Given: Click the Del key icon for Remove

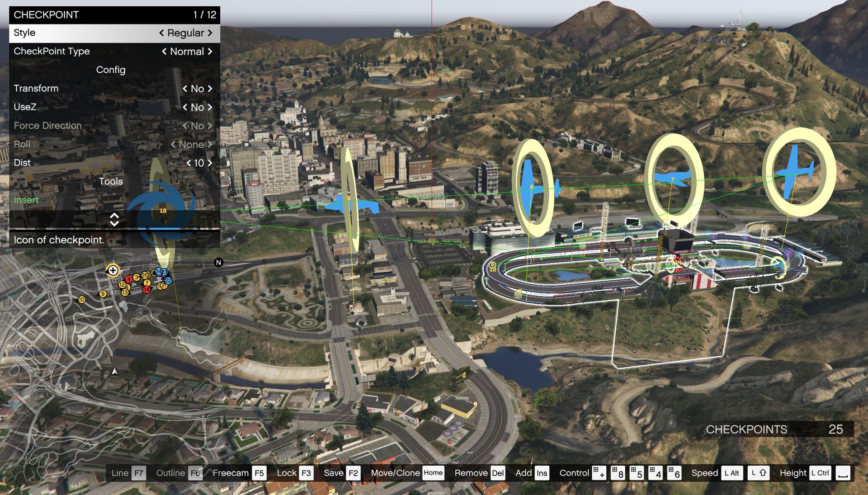Looking at the screenshot, I should click(x=498, y=473).
